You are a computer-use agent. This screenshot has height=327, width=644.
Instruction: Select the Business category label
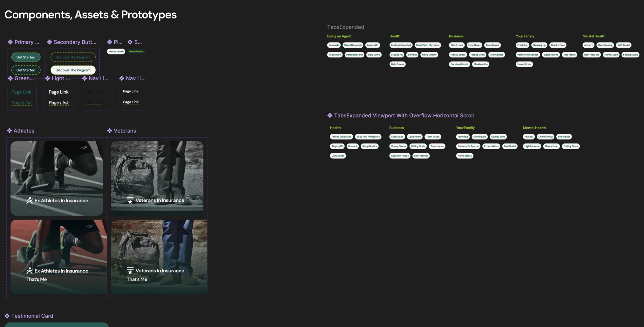[x=456, y=36]
